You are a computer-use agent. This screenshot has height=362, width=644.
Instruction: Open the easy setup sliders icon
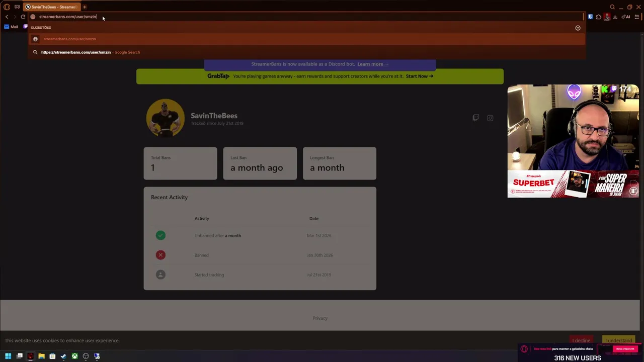click(637, 17)
